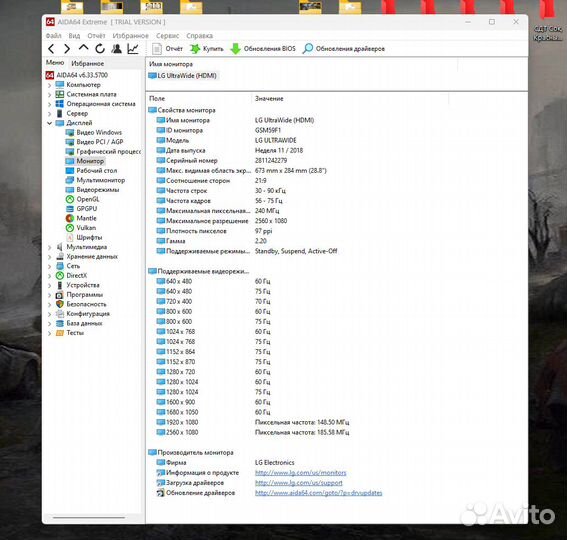567x540 pixels.
Task: Go forward with the right arrow button
Action: (x=67, y=48)
